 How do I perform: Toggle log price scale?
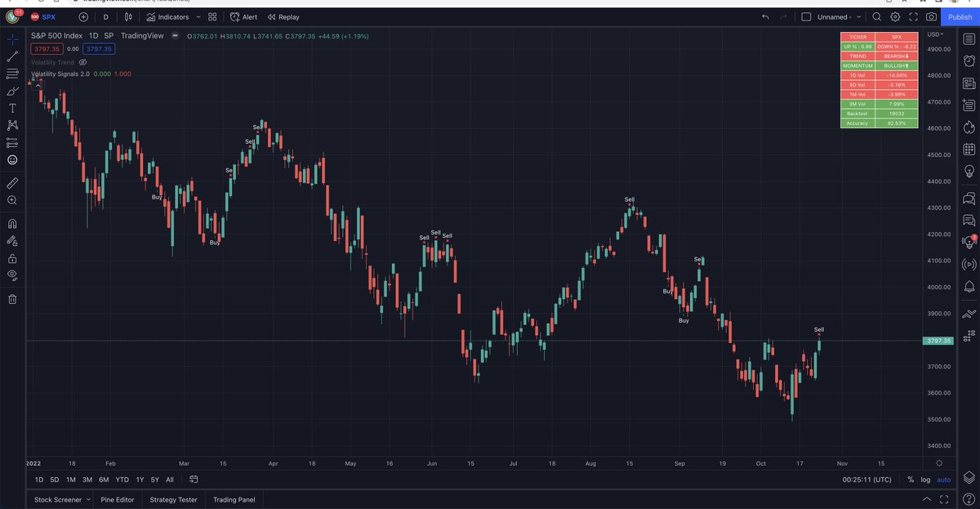click(925, 480)
